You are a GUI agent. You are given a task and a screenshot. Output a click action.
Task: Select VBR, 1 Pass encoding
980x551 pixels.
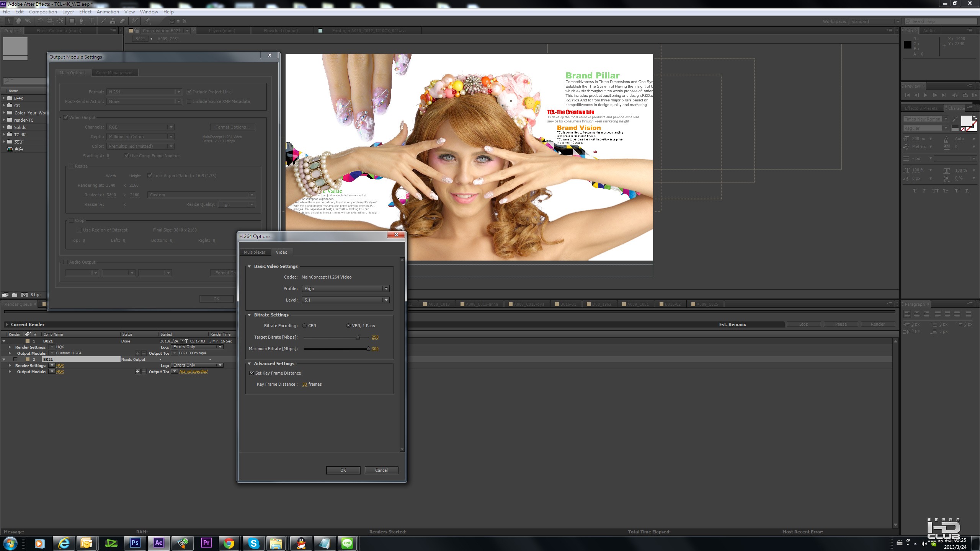[x=348, y=326]
